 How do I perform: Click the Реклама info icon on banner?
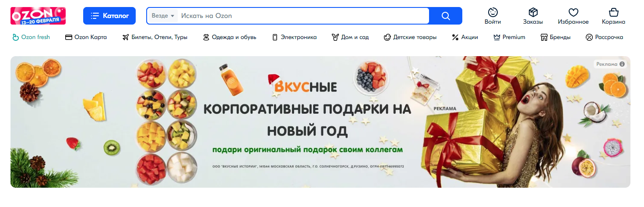pyautogui.click(x=622, y=64)
